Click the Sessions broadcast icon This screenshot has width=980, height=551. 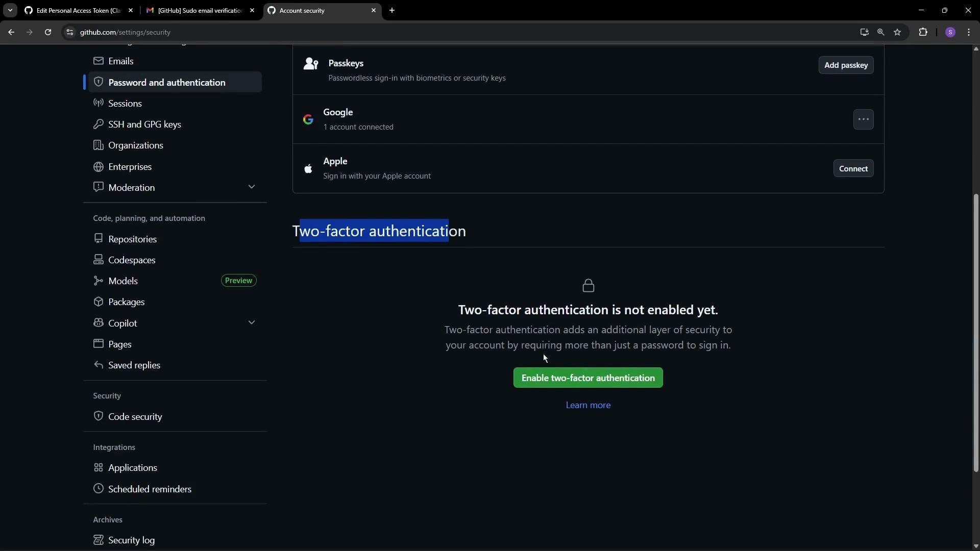click(99, 103)
